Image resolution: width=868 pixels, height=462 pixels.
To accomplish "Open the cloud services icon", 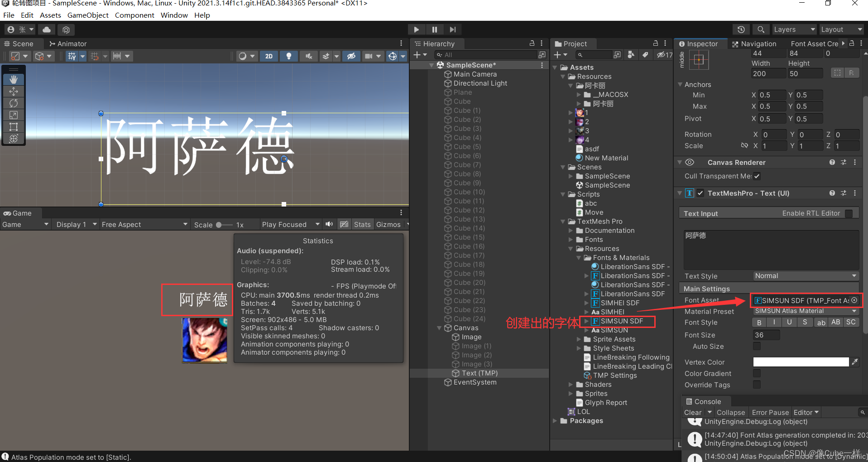I will pyautogui.click(x=47, y=29).
